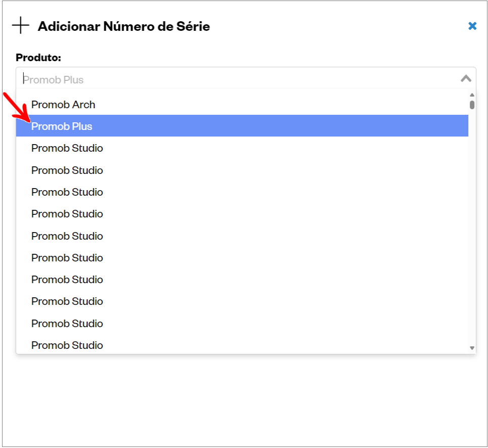Pick the first Promob Studio entry
Viewport: 488px width, 448px height.
pyautogui.click(x=67, y=148)
